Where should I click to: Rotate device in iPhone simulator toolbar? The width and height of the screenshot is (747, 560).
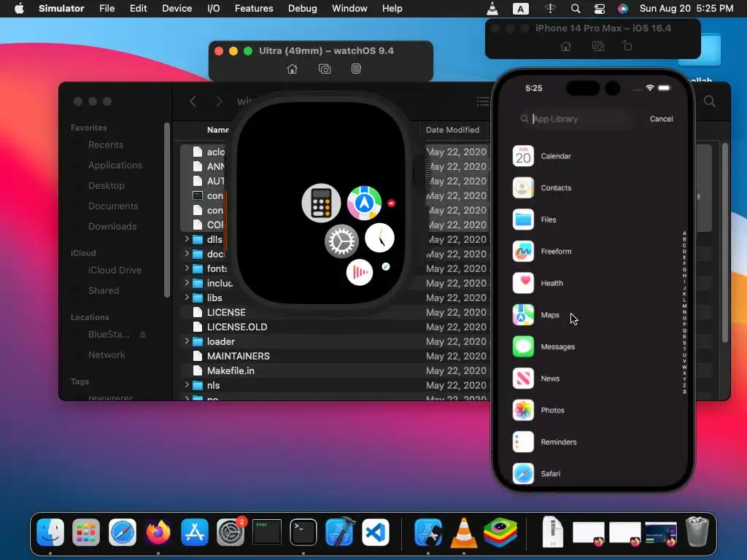tap(627, 46)
